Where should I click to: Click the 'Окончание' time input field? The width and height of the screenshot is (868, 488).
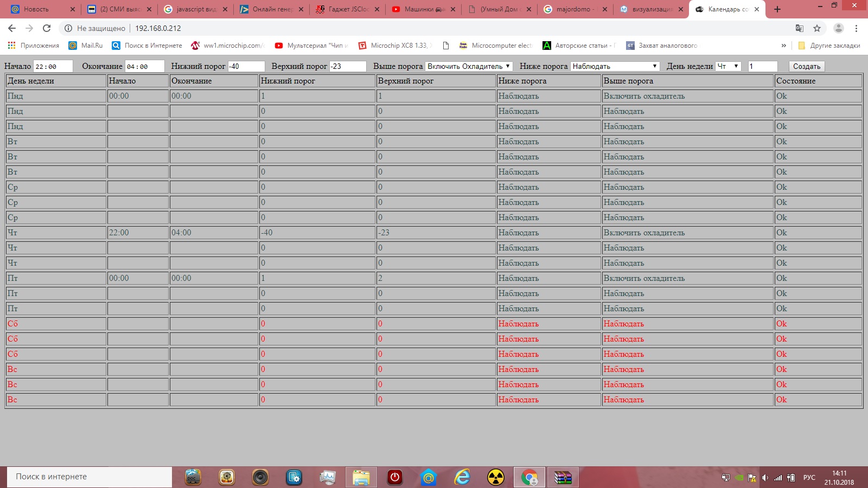145,66
